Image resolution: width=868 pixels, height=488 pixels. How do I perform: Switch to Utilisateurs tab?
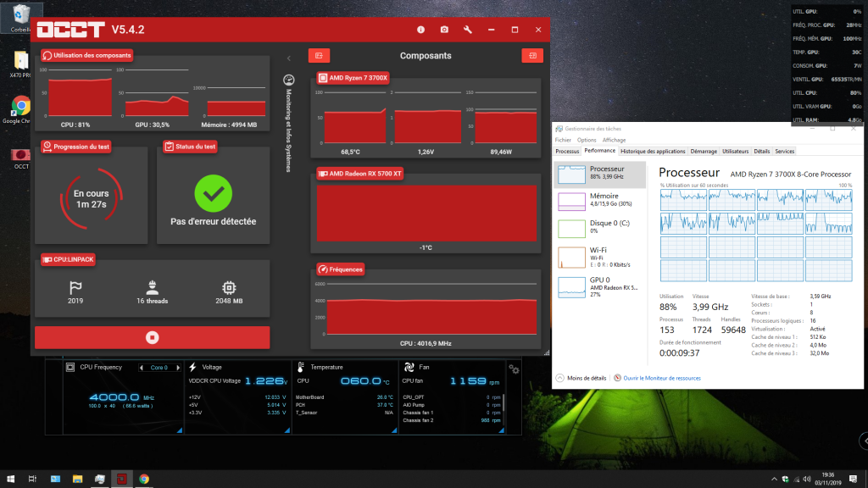coord(735,151)
